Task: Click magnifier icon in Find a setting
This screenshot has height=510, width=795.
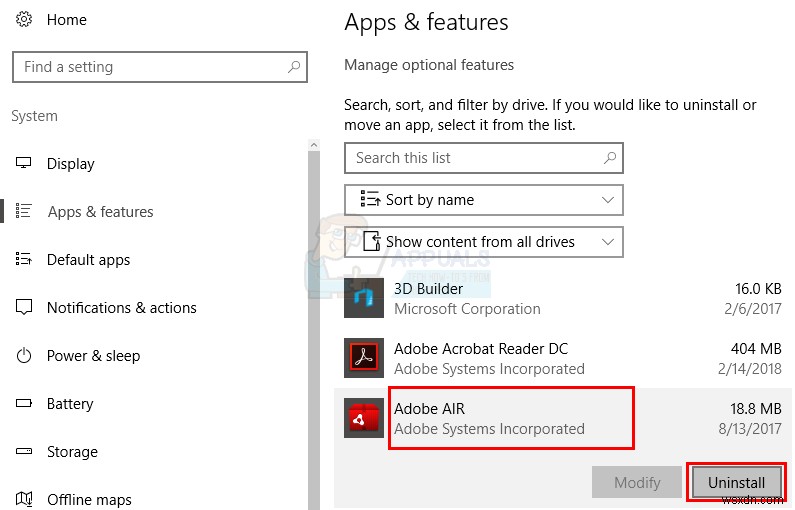Action: pyautogui.click(x=294, y=66)
